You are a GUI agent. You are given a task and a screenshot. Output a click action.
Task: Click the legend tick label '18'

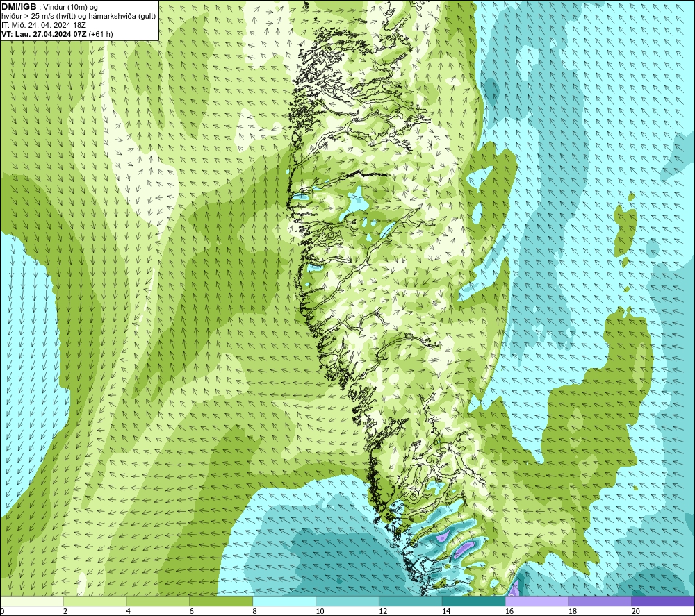tap(573, 612)
